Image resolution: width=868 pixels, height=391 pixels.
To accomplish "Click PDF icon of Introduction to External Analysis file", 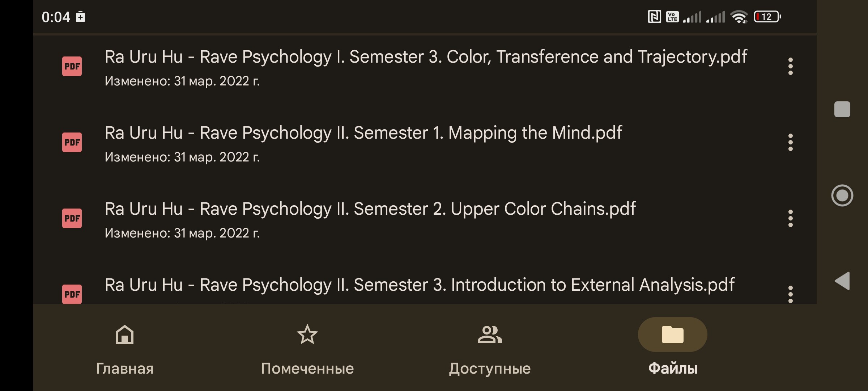I will [x=72, y=294].
